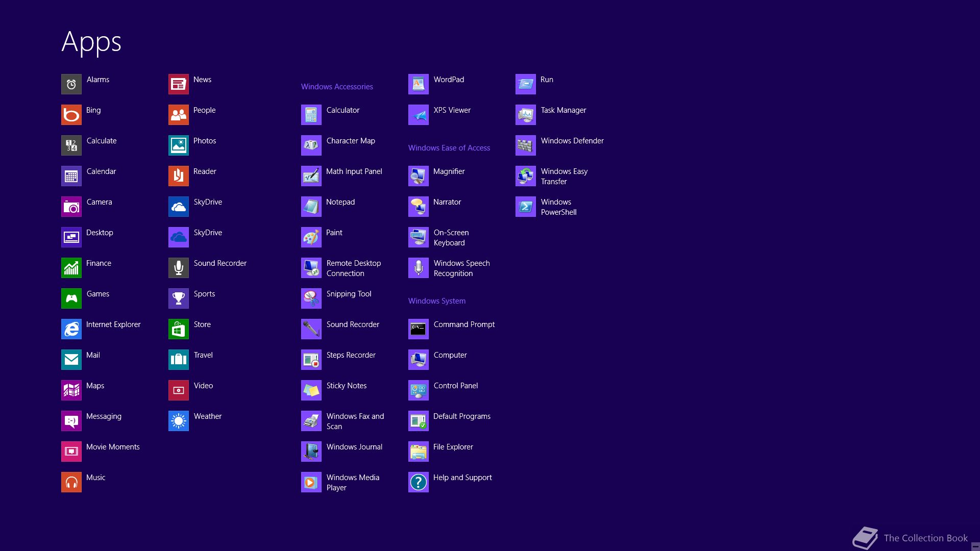Select the Windows System group heading

[x=437, y=301]
